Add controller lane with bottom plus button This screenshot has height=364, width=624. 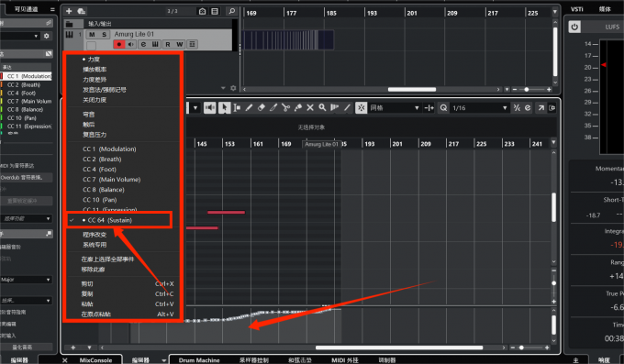tap(72, 347)
